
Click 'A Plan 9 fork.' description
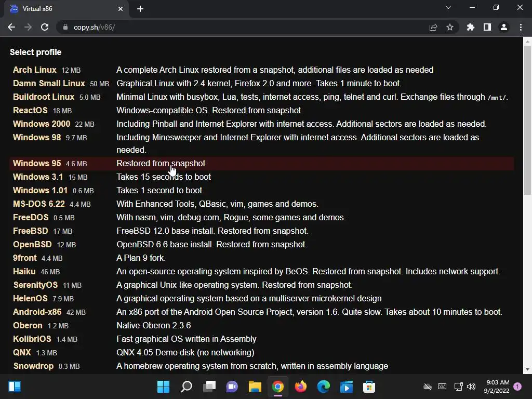(x=141, y=258)
